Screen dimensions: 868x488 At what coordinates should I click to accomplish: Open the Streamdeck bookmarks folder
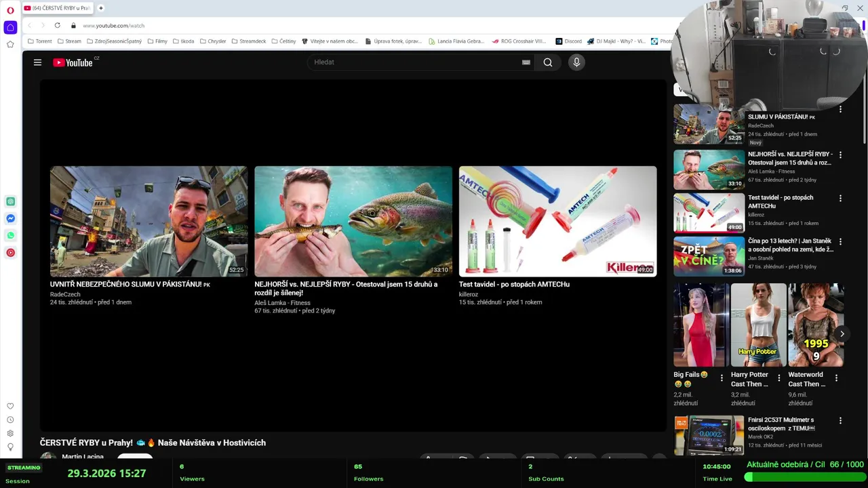click(x=249, y=41)
